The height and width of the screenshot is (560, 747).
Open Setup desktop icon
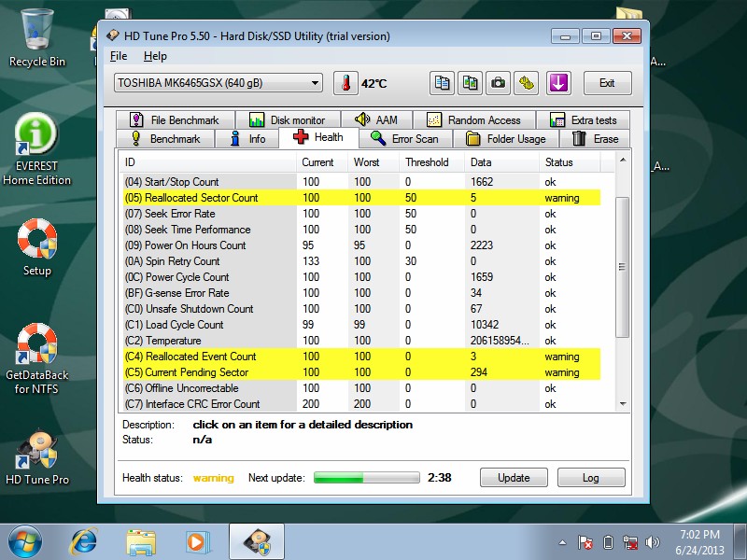[x=37, y=246]
